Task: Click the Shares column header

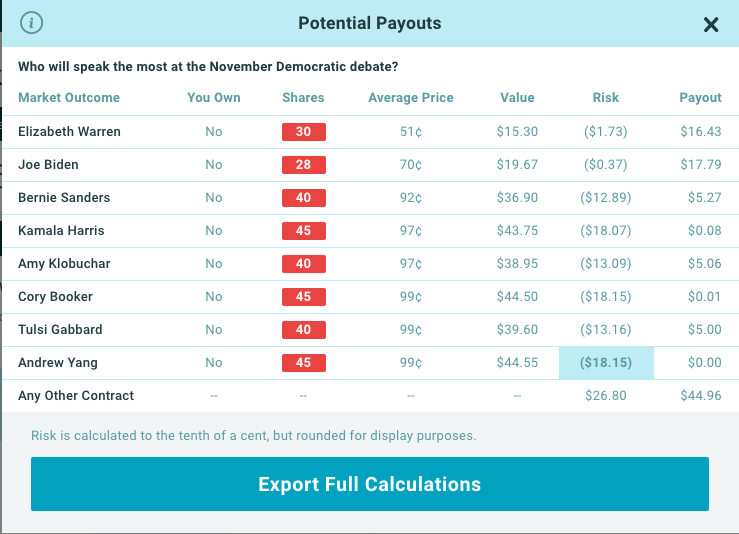Action: click(x=303, y=98)
